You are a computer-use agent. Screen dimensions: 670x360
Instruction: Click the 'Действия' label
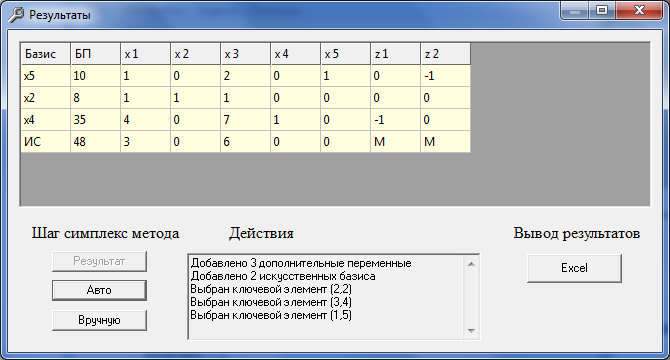point(261,234)
